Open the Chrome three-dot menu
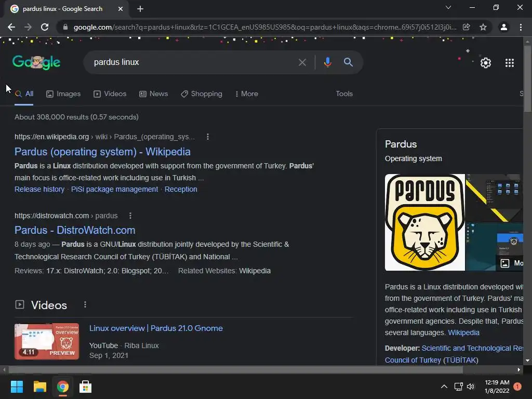The width and height of the screenshot is (532, 399). (x=521, y=27)
